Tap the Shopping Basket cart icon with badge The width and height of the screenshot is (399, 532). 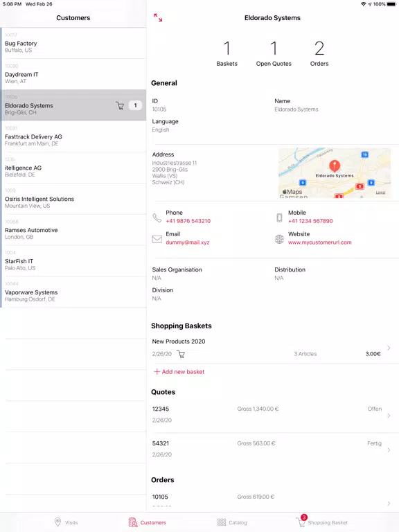[x=301, y=521]
